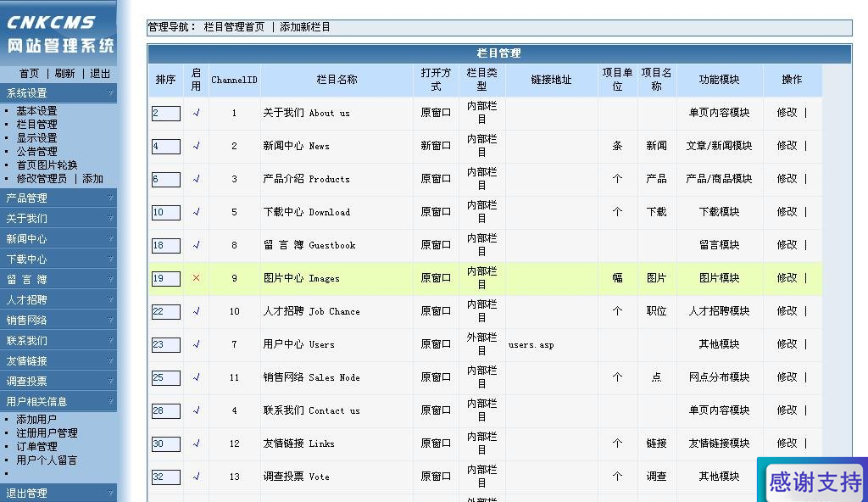Image resolution: width=868 pixels, height=502 pixels.
Task: Open 首页图片轮换 in the sidebar
Action: [x=47, y=165]
